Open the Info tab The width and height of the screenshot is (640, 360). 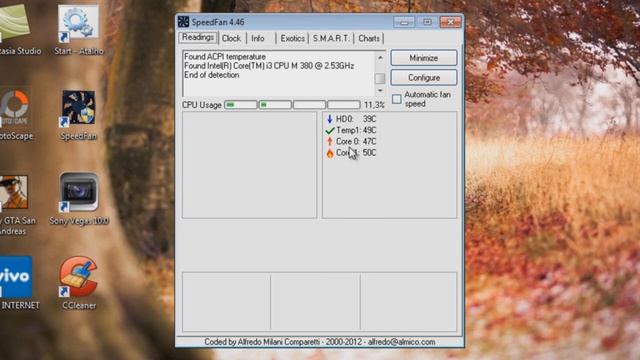coord(258,38)
